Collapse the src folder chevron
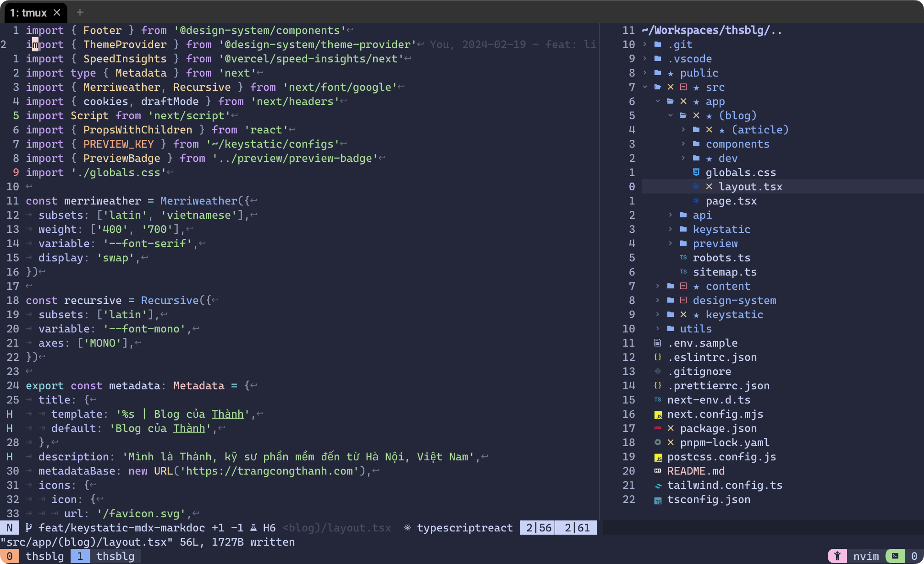This screenshot has width=924, height=564. click(x=645, y=87)
